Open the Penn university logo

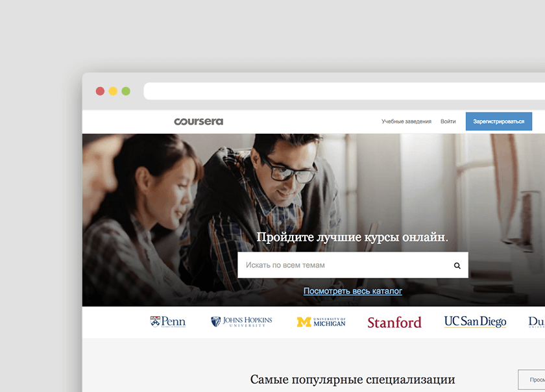168,321
